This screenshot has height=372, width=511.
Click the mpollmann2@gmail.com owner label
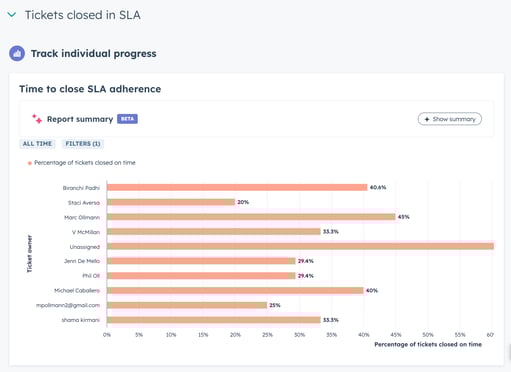[x=68, y=305]
